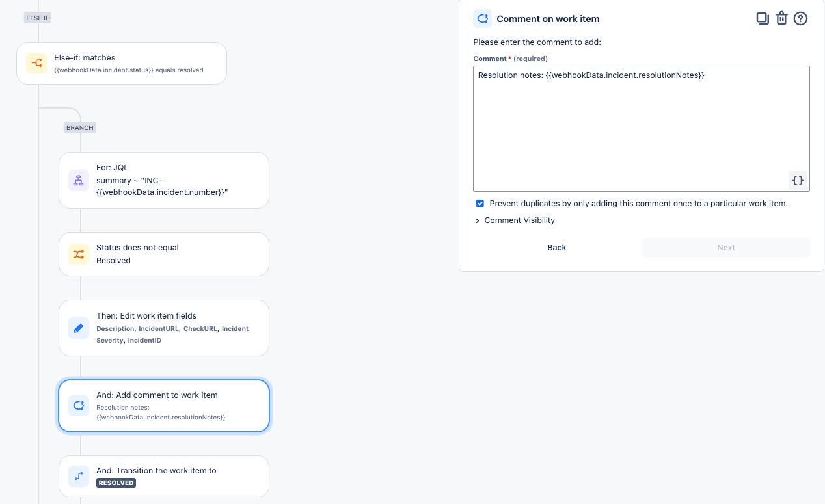Viewport: 825px width, 504px height.
Task: Click the Next button
Action: click(726, 248)
